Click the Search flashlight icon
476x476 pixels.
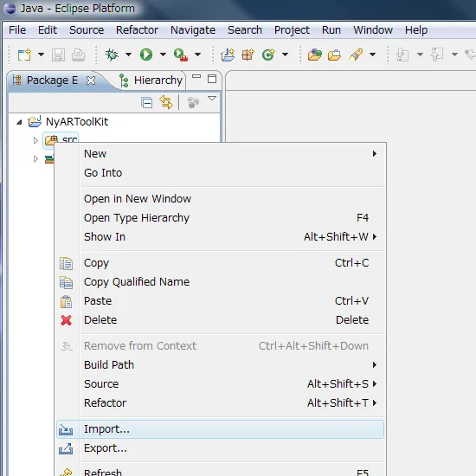(x=356, y=55)
